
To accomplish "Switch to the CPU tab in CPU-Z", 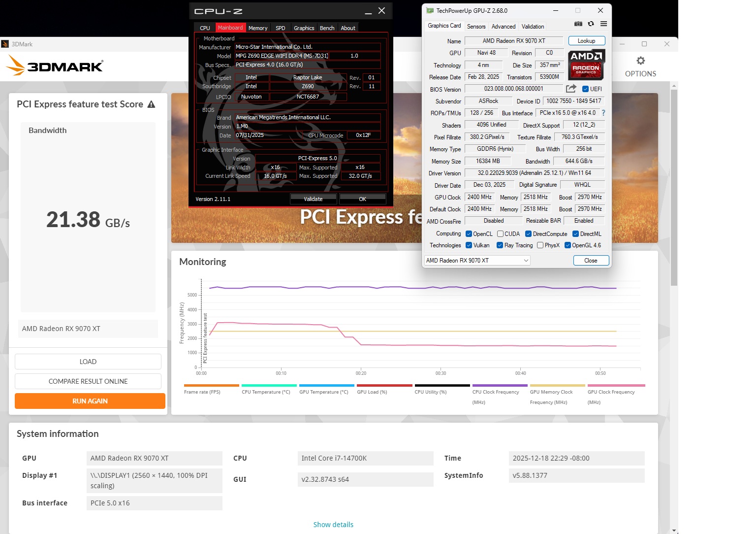I will tap(205, 28).
